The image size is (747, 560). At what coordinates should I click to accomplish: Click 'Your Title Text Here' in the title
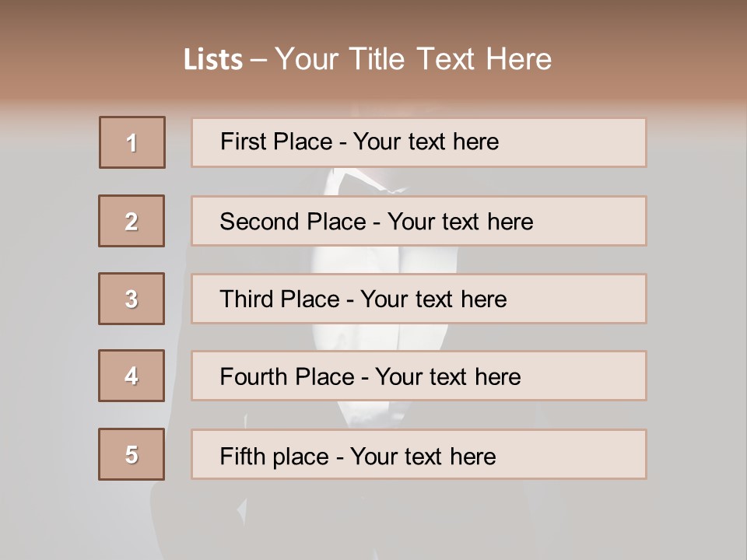413,59
